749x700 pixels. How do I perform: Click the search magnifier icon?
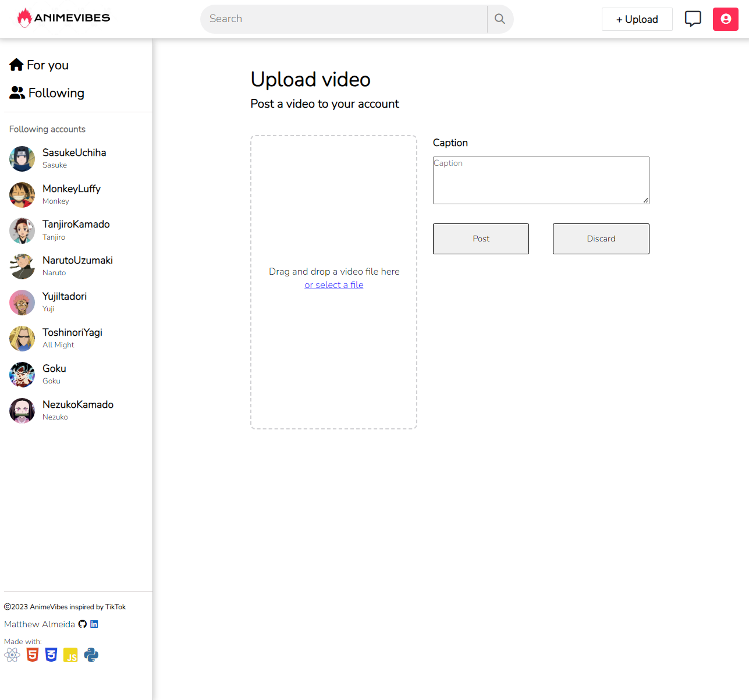pyautogui.click(x=499, y=19)
